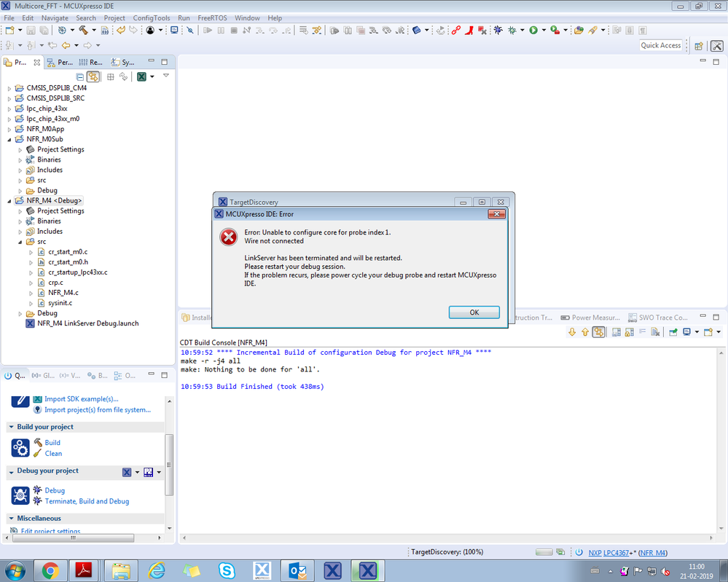Click the New project toolbar icon
The image size is (728, 582).
coord(9,30)
